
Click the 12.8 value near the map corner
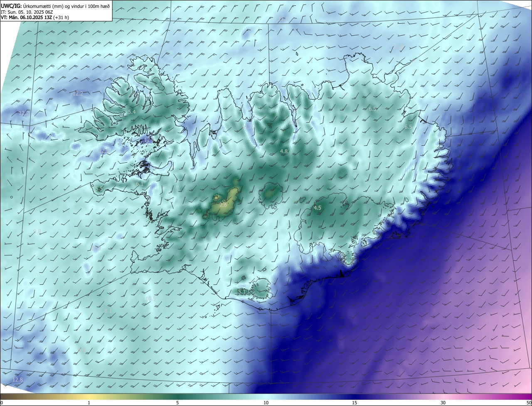coord(17,380)
